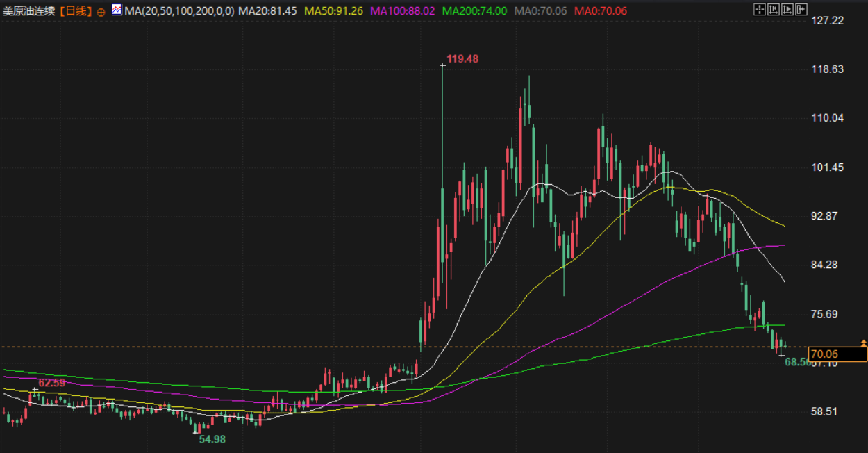868x453 pixels.
Task: Click the highlighted 70.06 current price tag
Action: point(838,354)
